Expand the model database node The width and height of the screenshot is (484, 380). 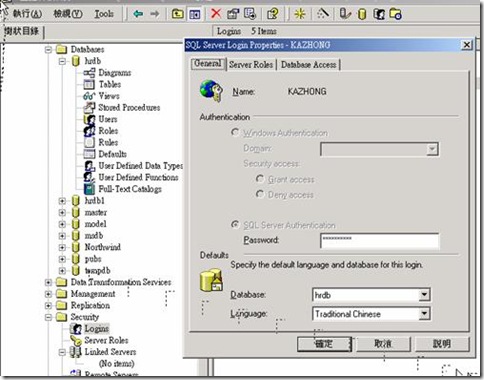pos(62,224)
